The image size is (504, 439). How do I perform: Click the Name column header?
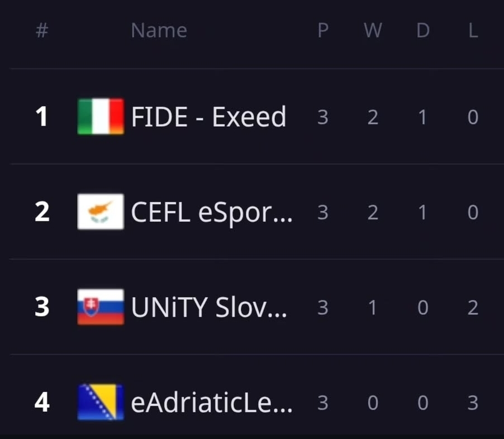pos(159,31)
